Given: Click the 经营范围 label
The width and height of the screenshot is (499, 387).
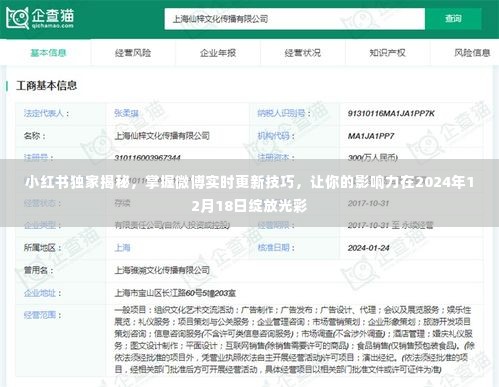Looking at the screenshot, I should [x=42, y=315].
